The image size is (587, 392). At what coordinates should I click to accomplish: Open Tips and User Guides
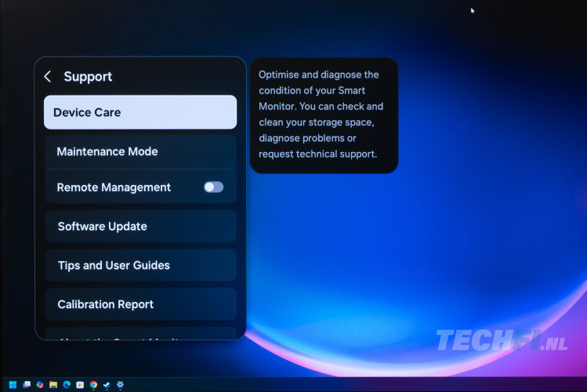click(140, 265)
